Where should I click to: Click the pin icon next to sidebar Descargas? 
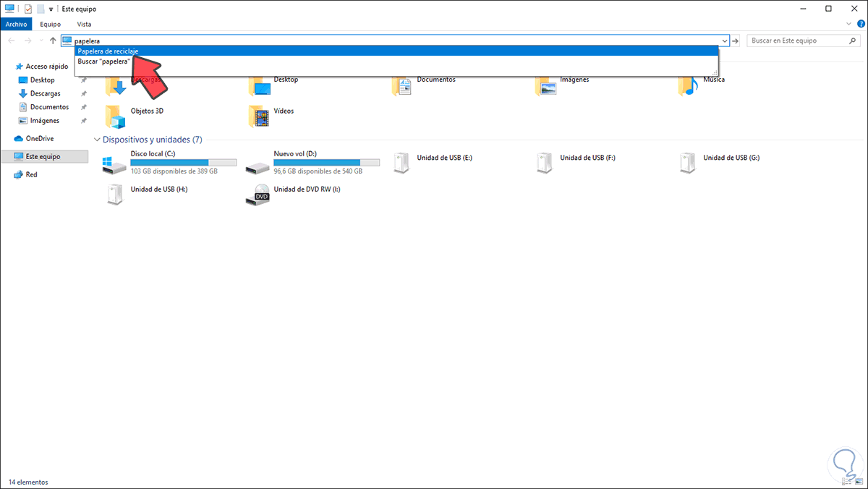pos(83,94)
